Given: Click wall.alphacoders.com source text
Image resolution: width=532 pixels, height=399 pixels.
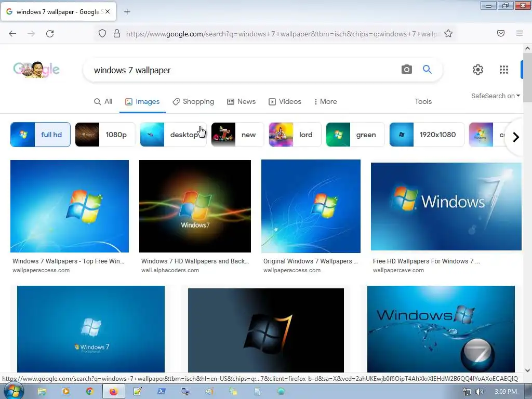Looking at the screenshot, I should pyautogui.click(x=170, y=270).
